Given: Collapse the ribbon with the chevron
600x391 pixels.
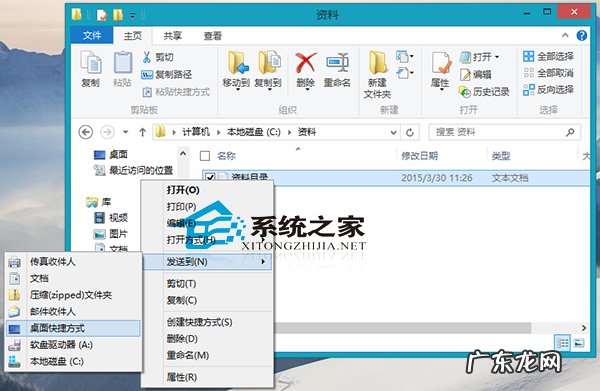Looking at the screenshot, I should click(x=565, y=36).
